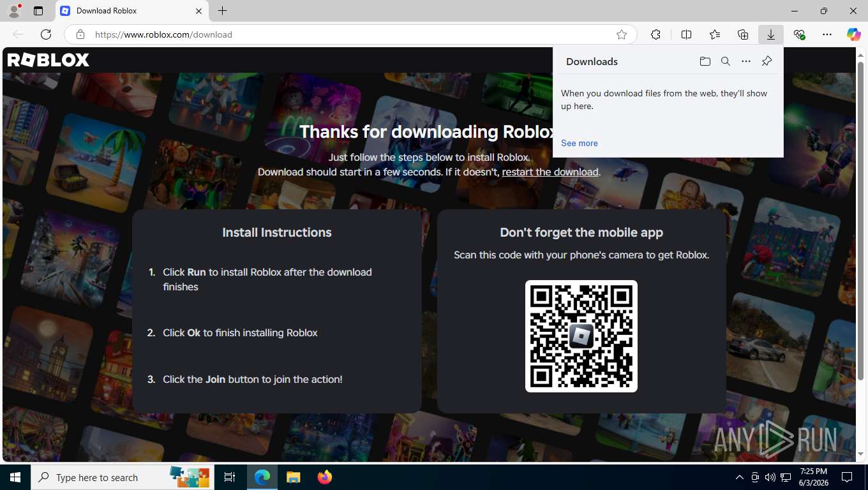This screenshot has width=868, height=490.
Task: Select the Download Roblox tab
Action: click(132, 11)
